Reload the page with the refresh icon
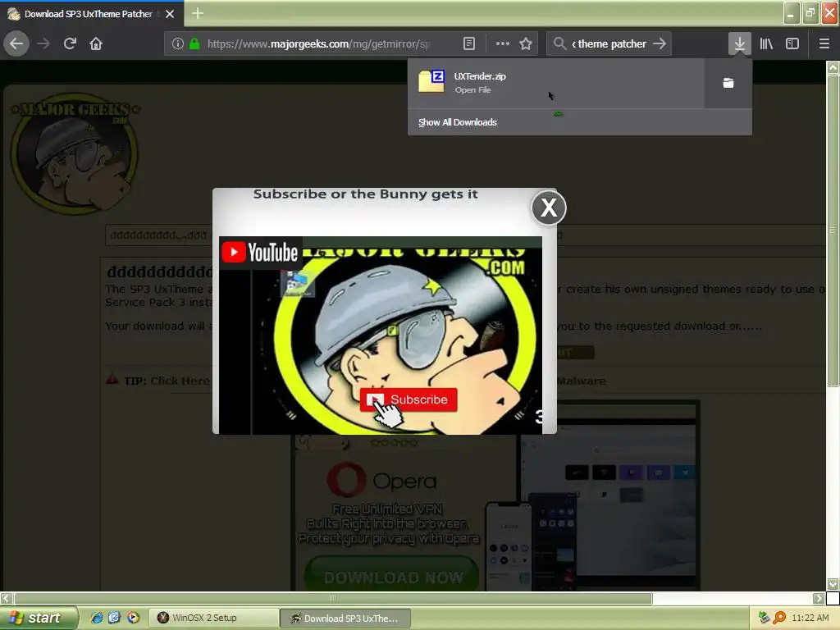The width and height of the screenshot is (840, 630). (70, 43)
